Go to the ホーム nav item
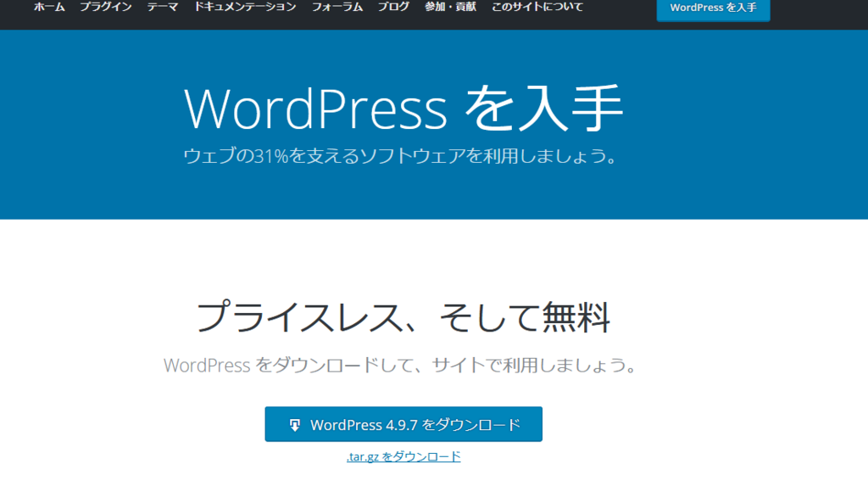This screenshot has height=486, width=868. (49, 7)
